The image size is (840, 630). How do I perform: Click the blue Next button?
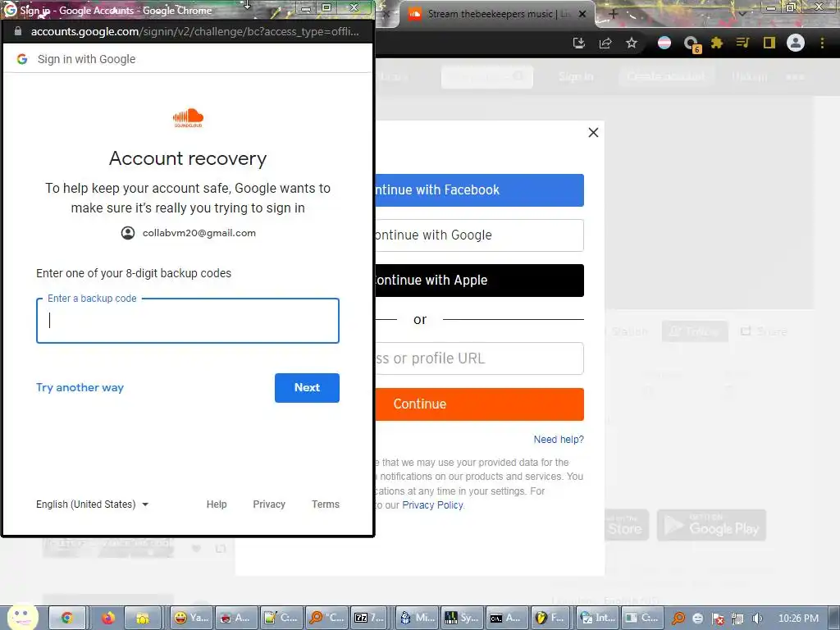click(307, 387)
